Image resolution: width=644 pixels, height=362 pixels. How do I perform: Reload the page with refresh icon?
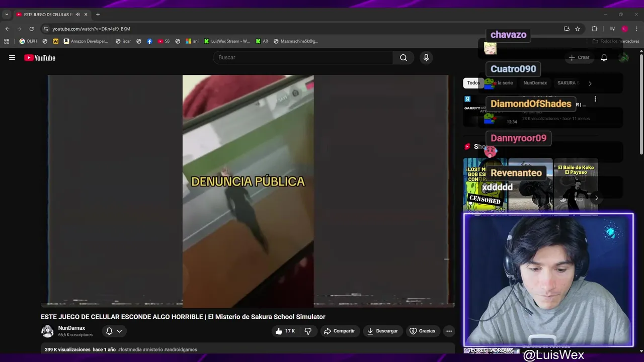[x=31, y=29]
